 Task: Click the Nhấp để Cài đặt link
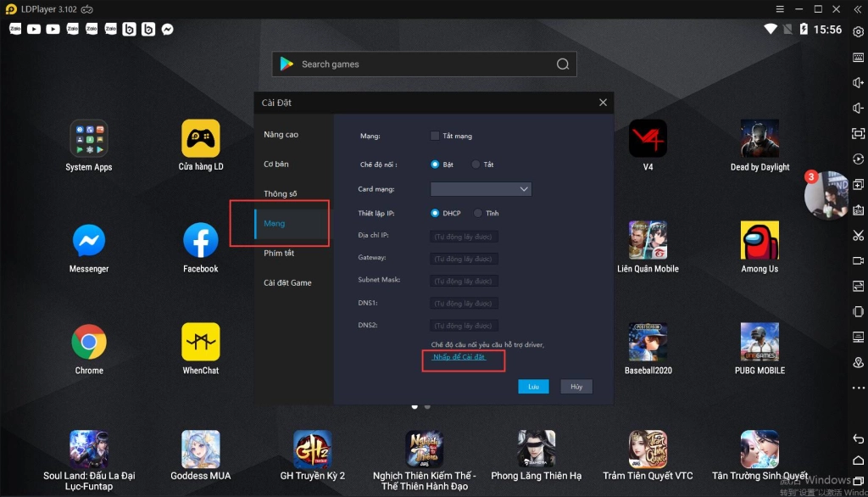pyautogui.click(x=459, y=358)
